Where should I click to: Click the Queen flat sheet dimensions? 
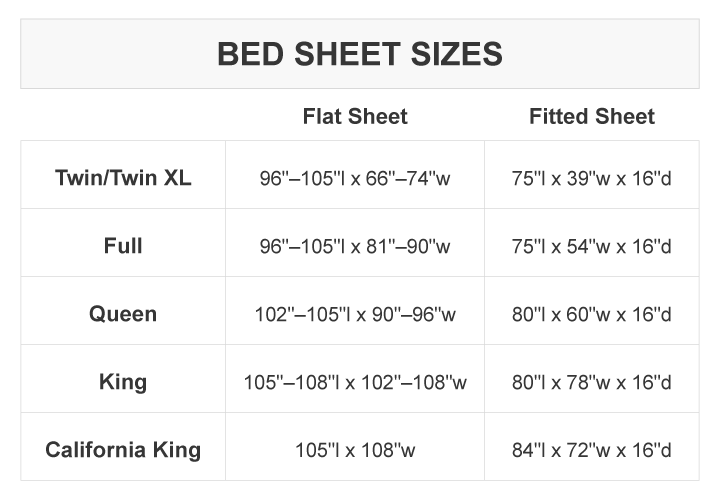click(355, 315)
